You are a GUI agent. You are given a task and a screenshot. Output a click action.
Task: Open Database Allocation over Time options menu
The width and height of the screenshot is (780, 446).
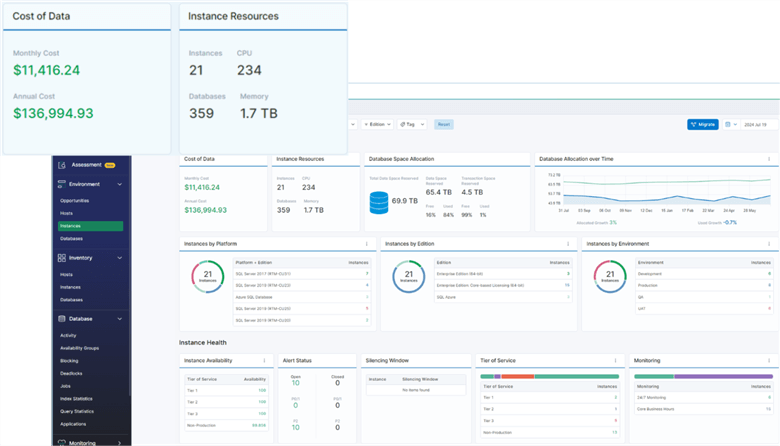(x=768, y=159)
